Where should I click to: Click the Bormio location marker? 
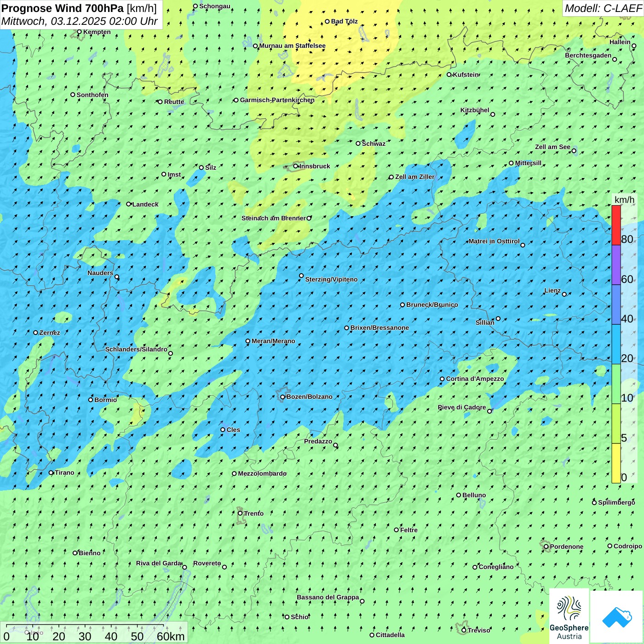coord(91,400)
